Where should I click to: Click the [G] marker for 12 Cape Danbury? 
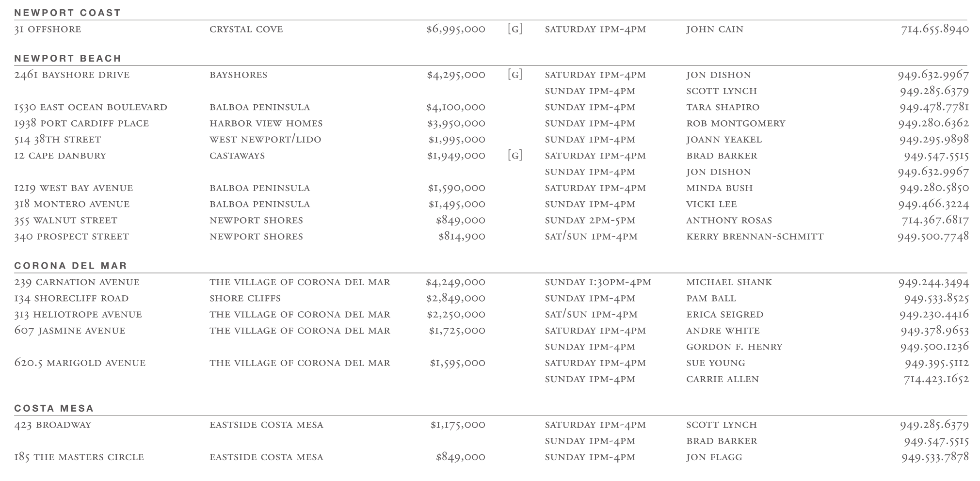tap(514, 156)
